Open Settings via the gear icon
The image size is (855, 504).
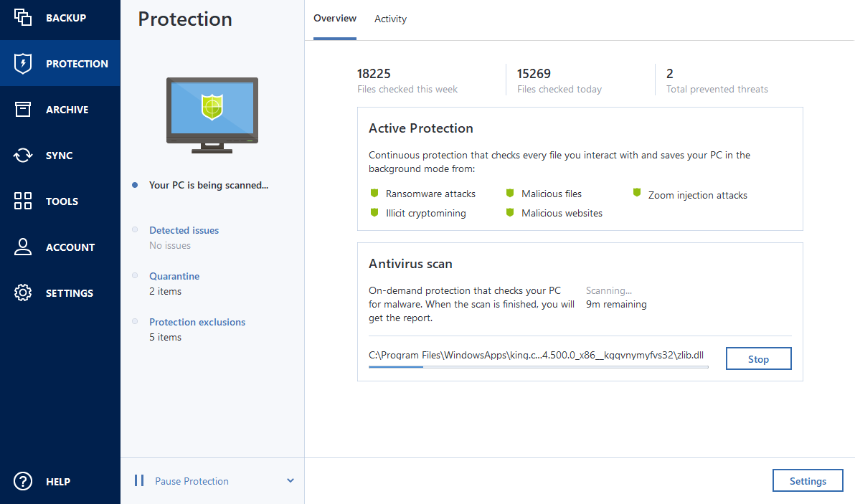[22, 293]
